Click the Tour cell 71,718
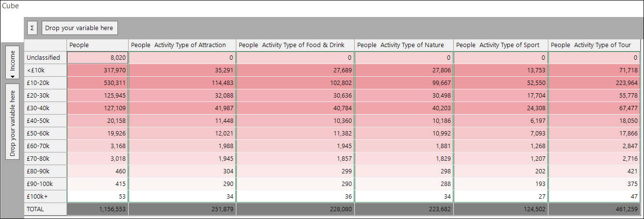Screen dimensions: 644x219 (x=594, y=70)
